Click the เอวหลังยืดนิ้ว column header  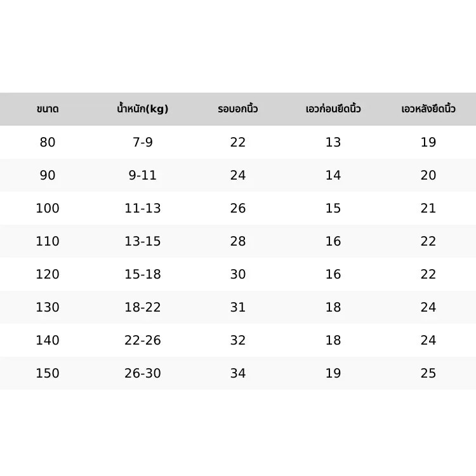(428, 109)
